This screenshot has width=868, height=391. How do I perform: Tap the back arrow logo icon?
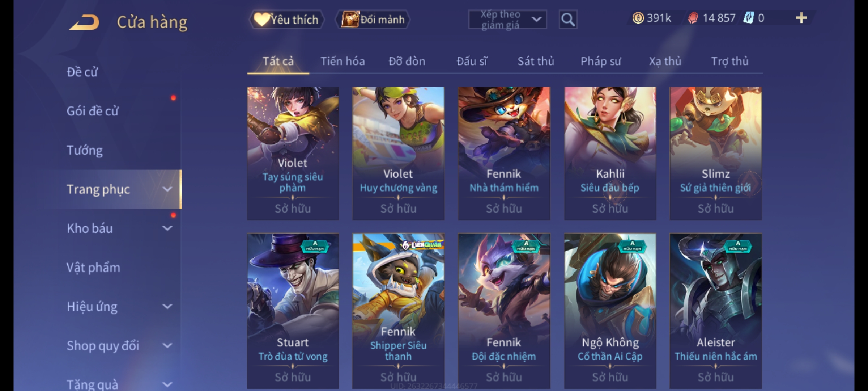tap(84, 22)
